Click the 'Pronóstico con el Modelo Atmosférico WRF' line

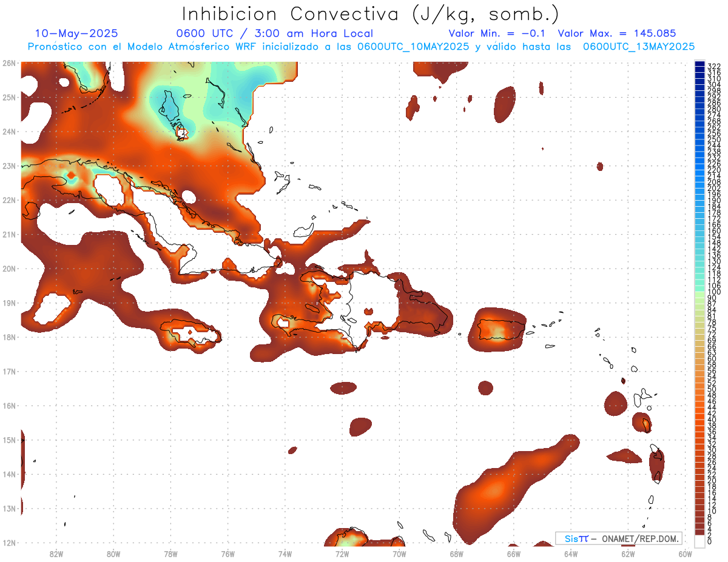click(361, 46)
